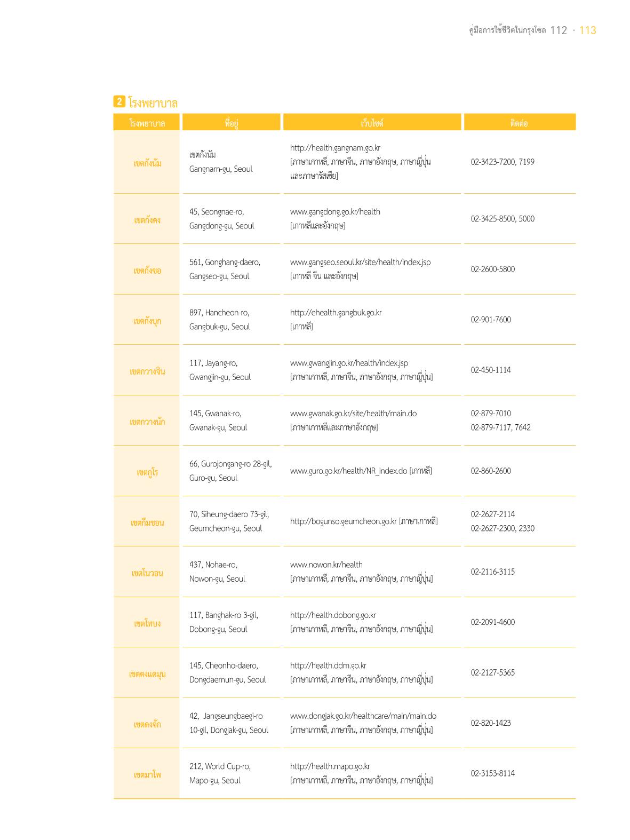Open the www.nowon.kr/health link
The height and width of the screenshot is (840, 630).
pyautogui.click(x=326, y=565)
